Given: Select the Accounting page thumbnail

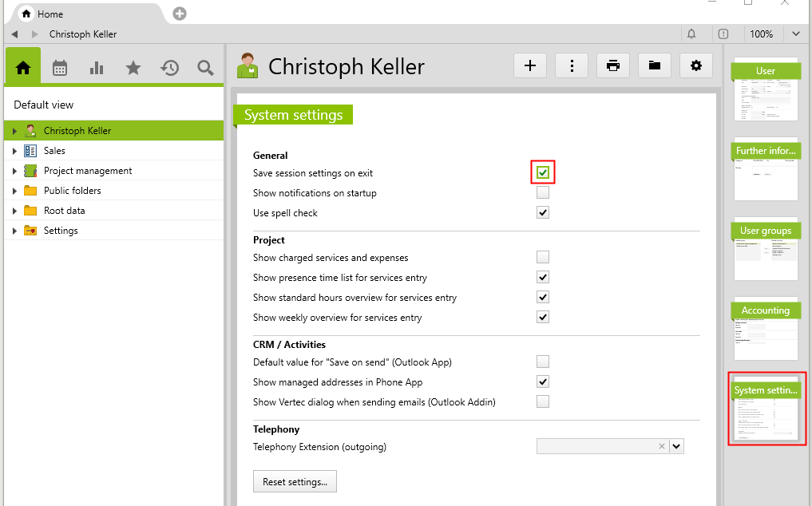Looking at the screenshot, I should tap(766, 329).
